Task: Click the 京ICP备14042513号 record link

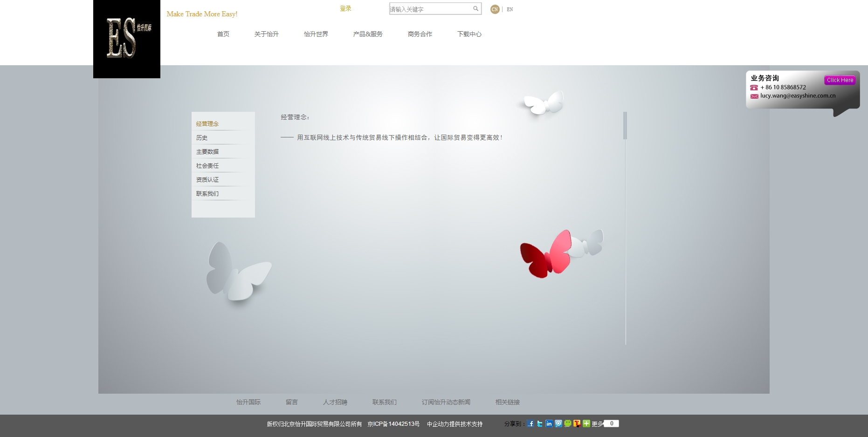Action: pyautogui.click(x=393, y=424)
